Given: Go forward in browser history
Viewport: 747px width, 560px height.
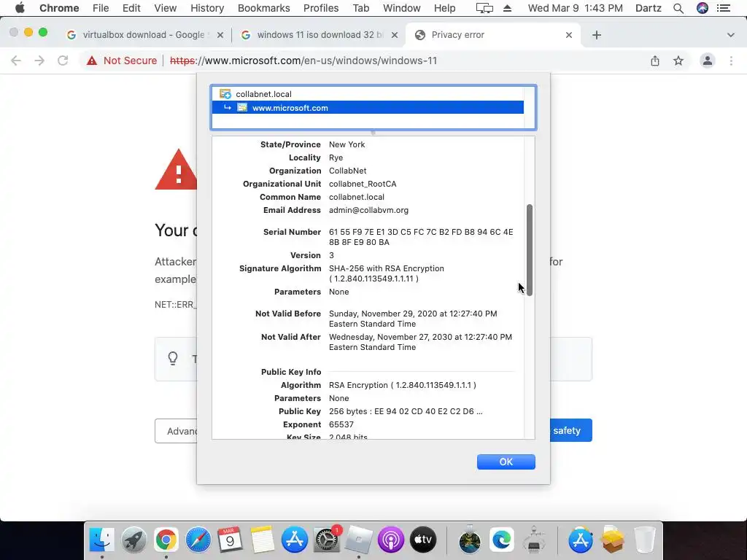Looking at the screenshot, I should pos(39,61).
